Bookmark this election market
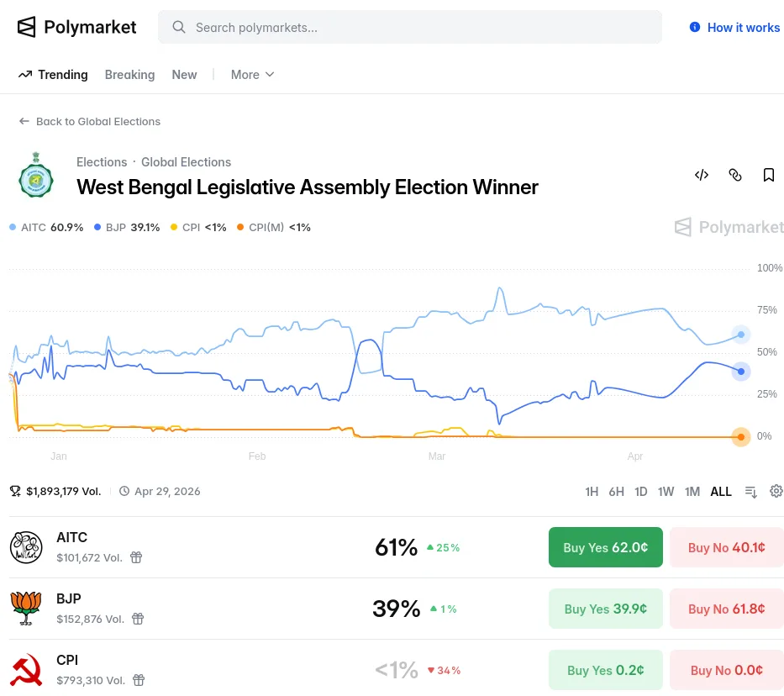 (769, 175)
